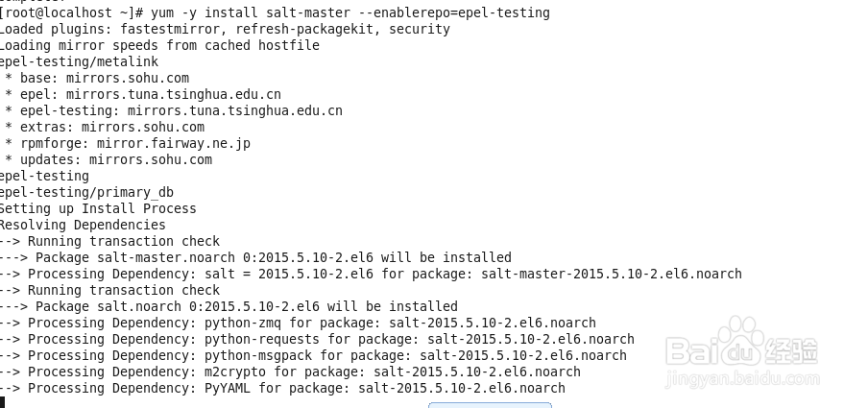Click the extras mirrors.sohu.com entry
Viewport: 868px width, 408px height.
pos(116,127)
